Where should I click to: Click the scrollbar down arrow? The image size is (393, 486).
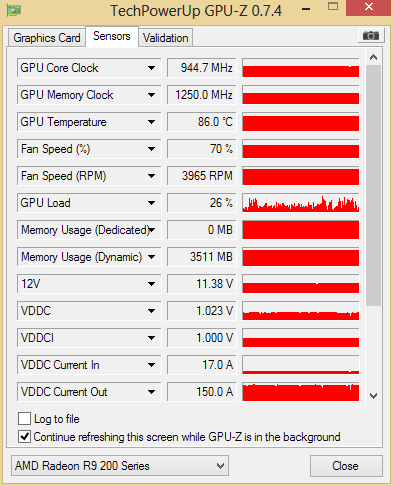(373, 396)
